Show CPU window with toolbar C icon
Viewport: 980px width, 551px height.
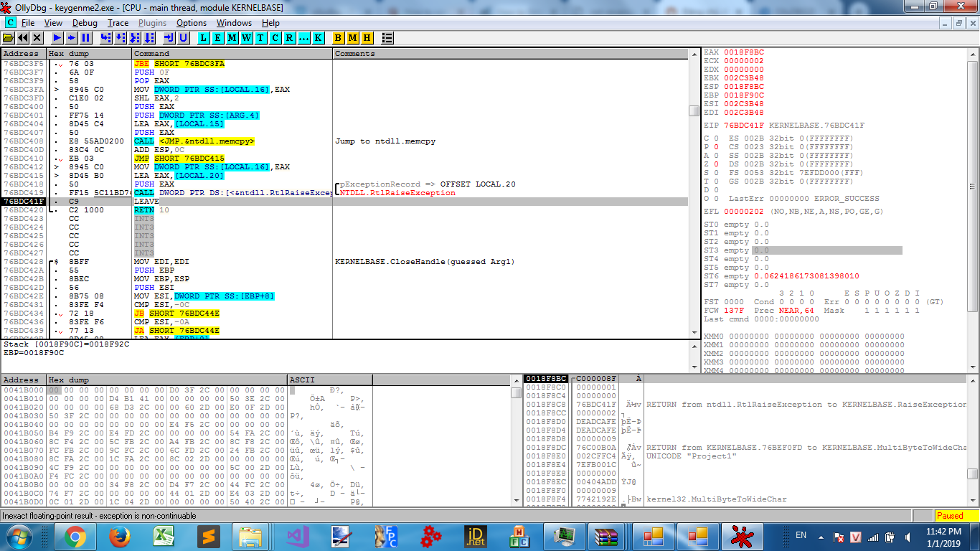(x=275, y=37)
